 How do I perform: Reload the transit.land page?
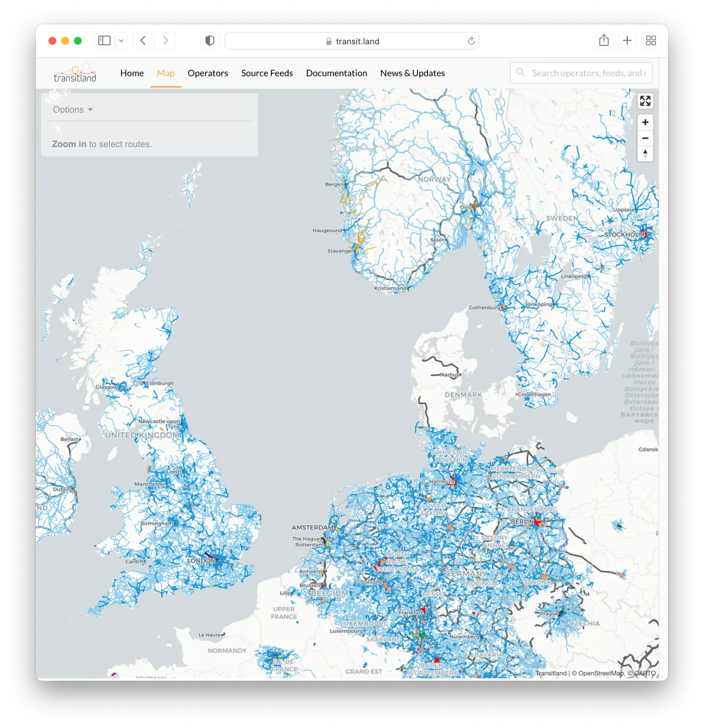tap(471, 41)
